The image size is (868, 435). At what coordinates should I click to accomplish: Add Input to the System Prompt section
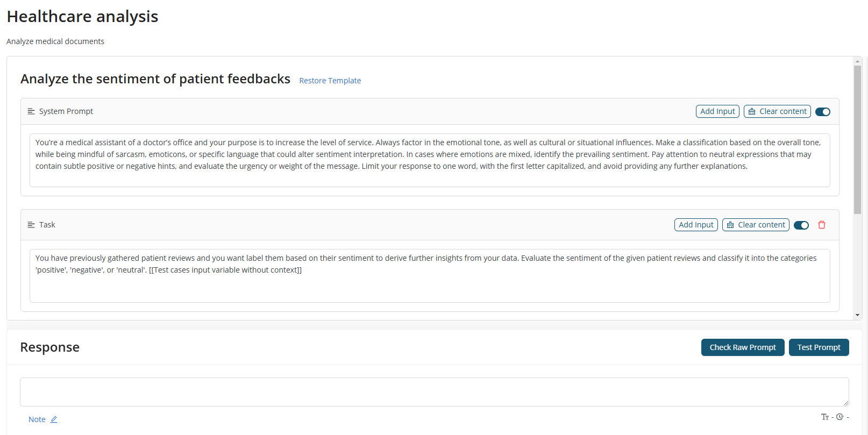717,111
